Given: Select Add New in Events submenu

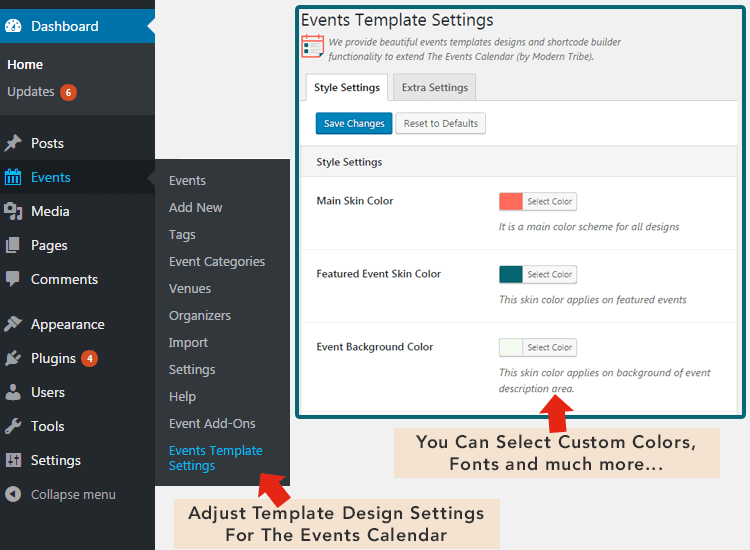Looking at the screenshot, I should (x=196, y=208).
